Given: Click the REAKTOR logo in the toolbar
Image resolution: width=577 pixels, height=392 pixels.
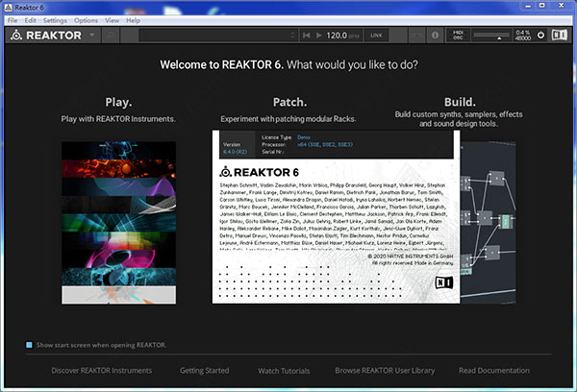Looking at the screenshot, I should pos(46,36).
